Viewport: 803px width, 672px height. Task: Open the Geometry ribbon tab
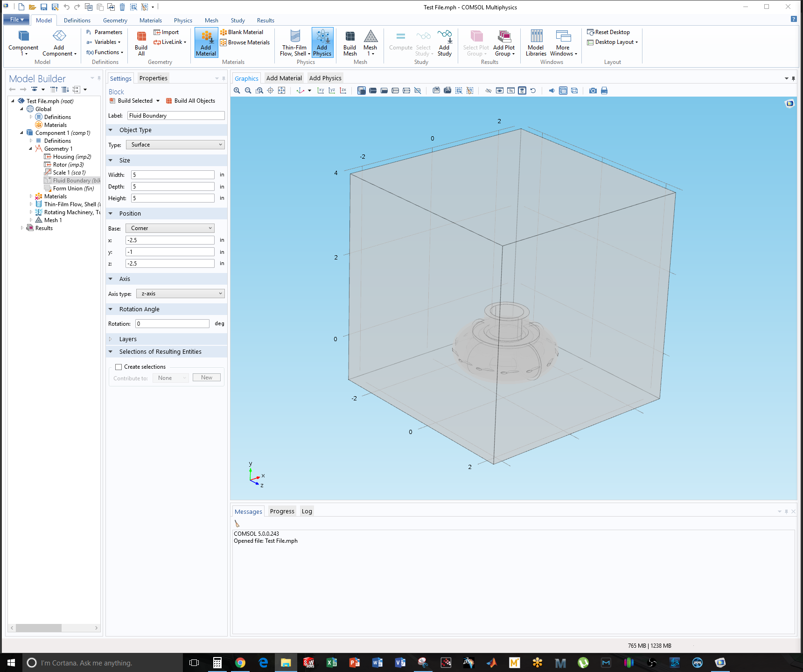(115, 21)
